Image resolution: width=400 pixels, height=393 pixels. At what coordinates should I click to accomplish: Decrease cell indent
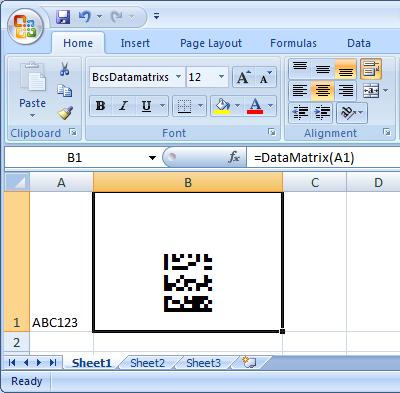coord(300,113)
